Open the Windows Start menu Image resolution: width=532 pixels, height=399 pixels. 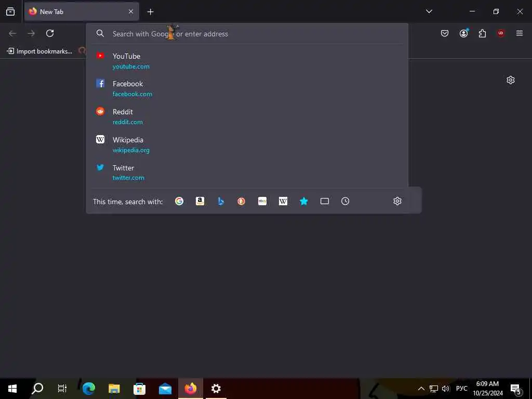(12, 389)
